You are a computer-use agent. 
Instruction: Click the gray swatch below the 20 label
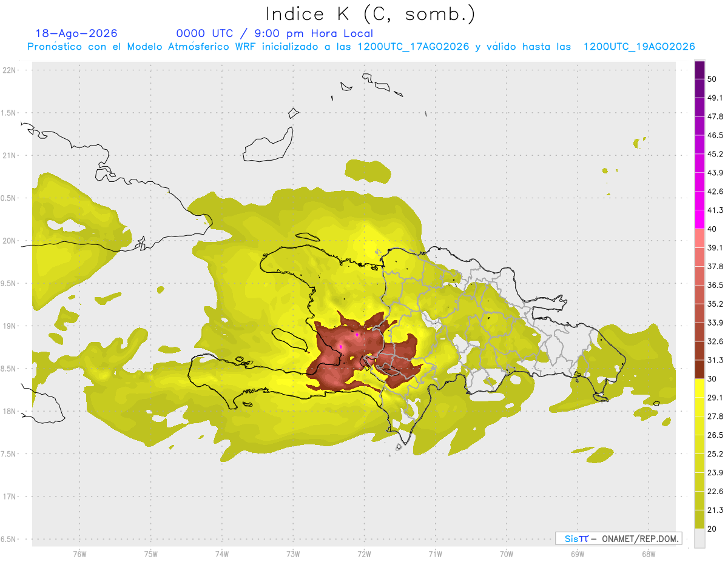click(699, 538)
